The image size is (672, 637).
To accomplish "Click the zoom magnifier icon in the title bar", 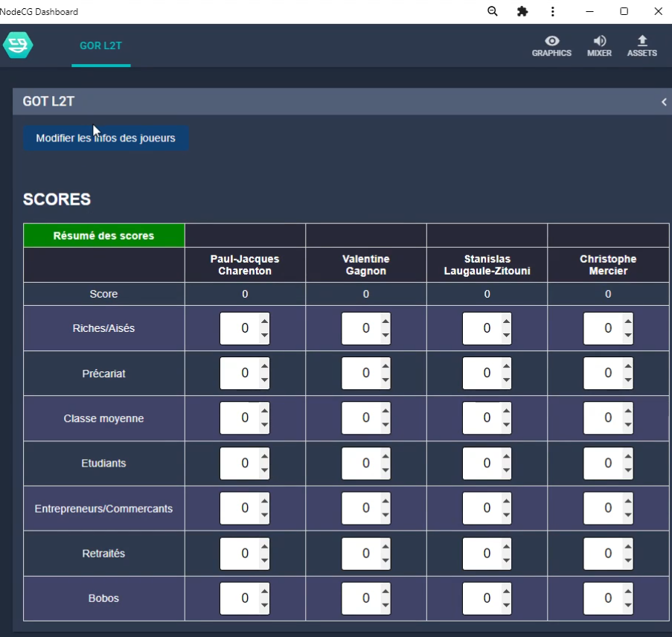I will [x=492, y=11].
